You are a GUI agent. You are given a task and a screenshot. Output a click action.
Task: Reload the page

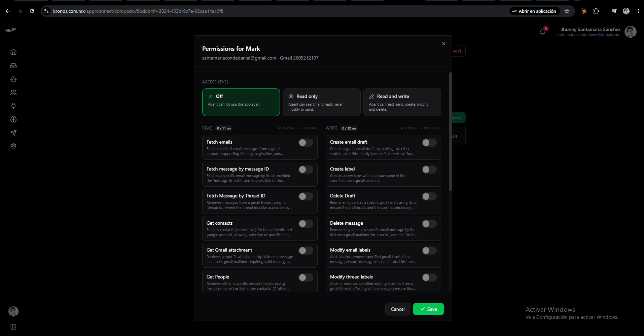click(32, 11)
